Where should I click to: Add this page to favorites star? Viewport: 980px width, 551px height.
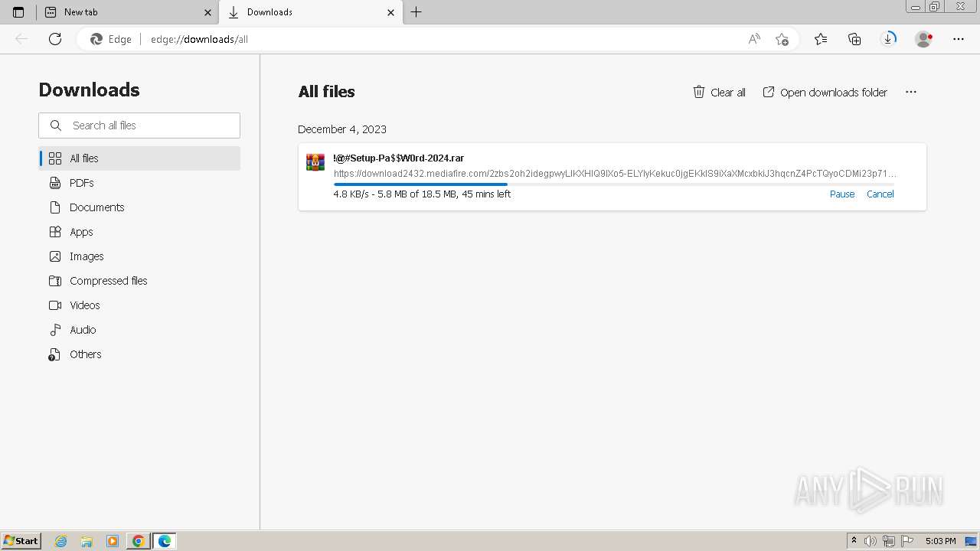click(782, 39)
